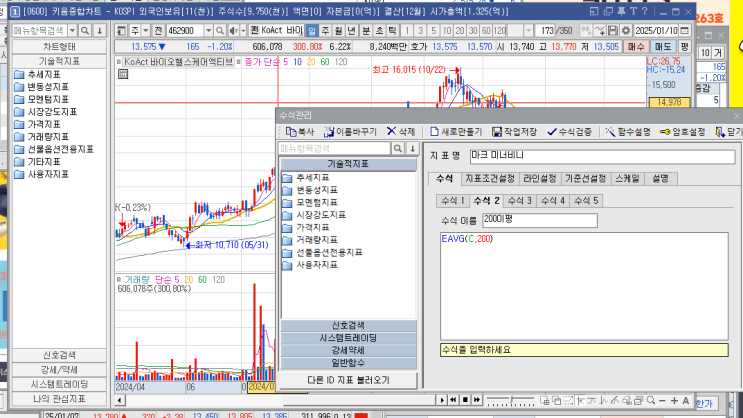
Task: Click the grid table icon in chart corner
Action: click(x=123, y=74)
